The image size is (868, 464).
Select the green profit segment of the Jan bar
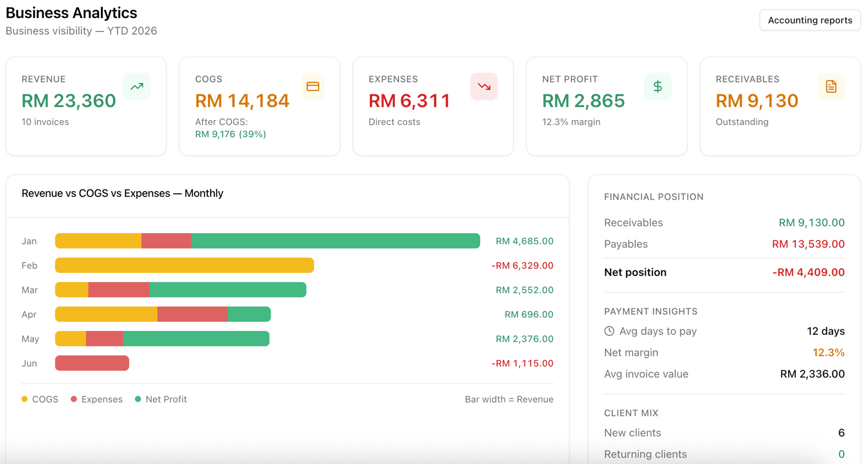tap(336, 241)
